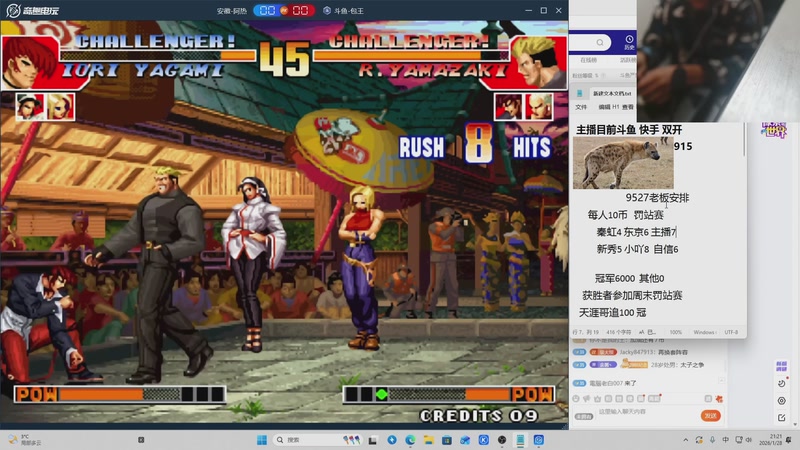Click the target-ring icon in right sidebar
This screenshot has height=450, width=800.
tap(782, 401)
